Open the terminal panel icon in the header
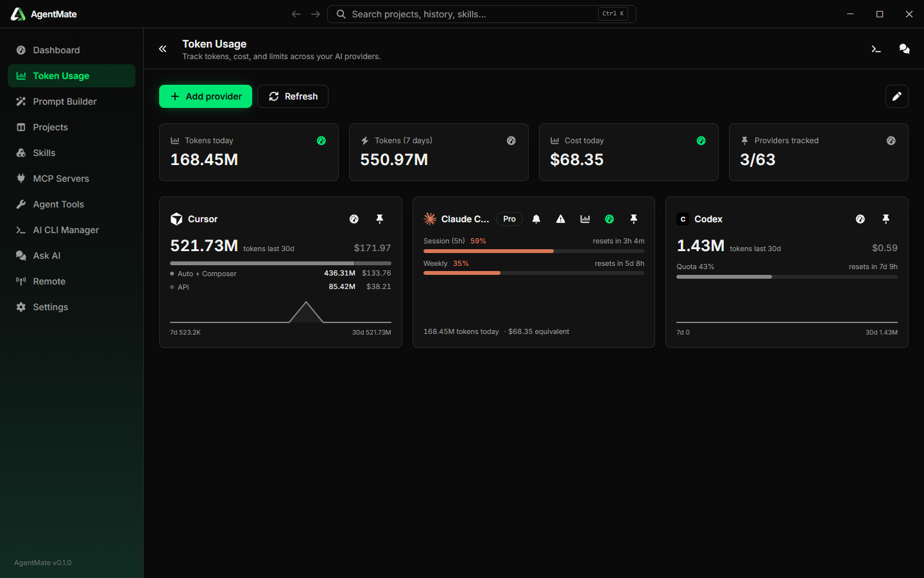 pyautogui.click(x=876, y=49)
